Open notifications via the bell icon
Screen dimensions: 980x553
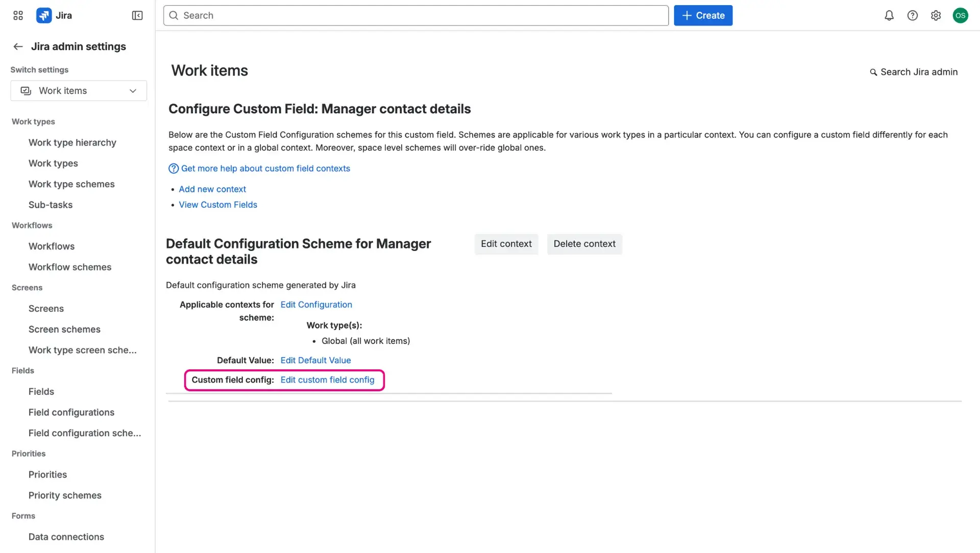pyautogui.click(x=889, y=15)
